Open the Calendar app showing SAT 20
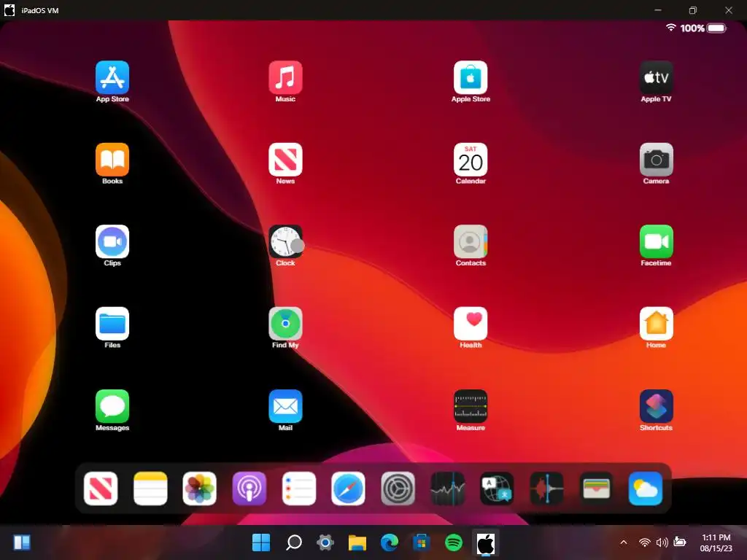The width and height of the screenshot is (747, 560). tap(471, 160)
